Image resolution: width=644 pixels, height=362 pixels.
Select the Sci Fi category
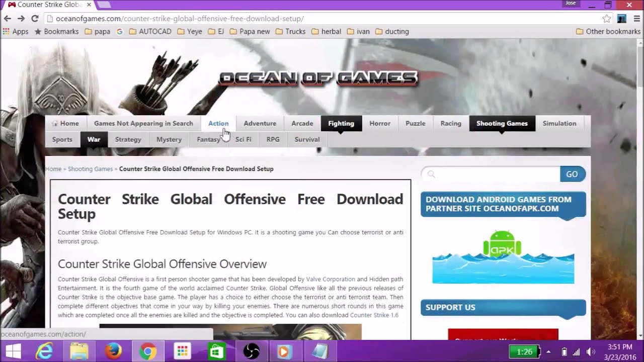pos(243,139)
